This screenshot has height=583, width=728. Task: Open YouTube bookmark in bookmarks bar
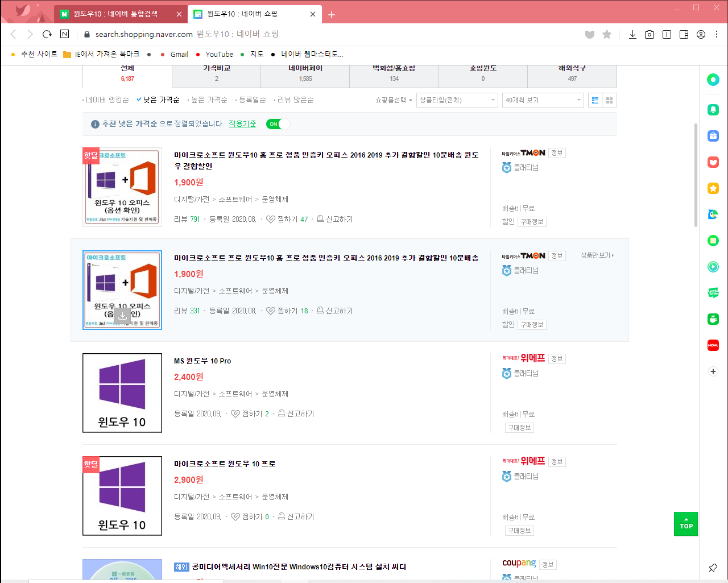point(214,55)
